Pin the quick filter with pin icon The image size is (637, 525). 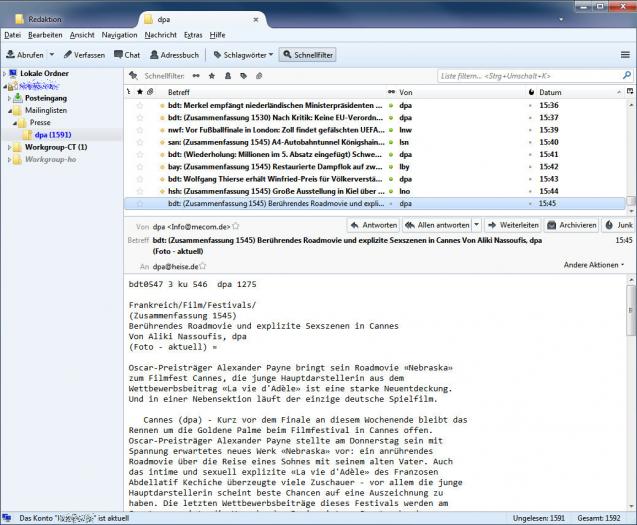click(133, 76)
